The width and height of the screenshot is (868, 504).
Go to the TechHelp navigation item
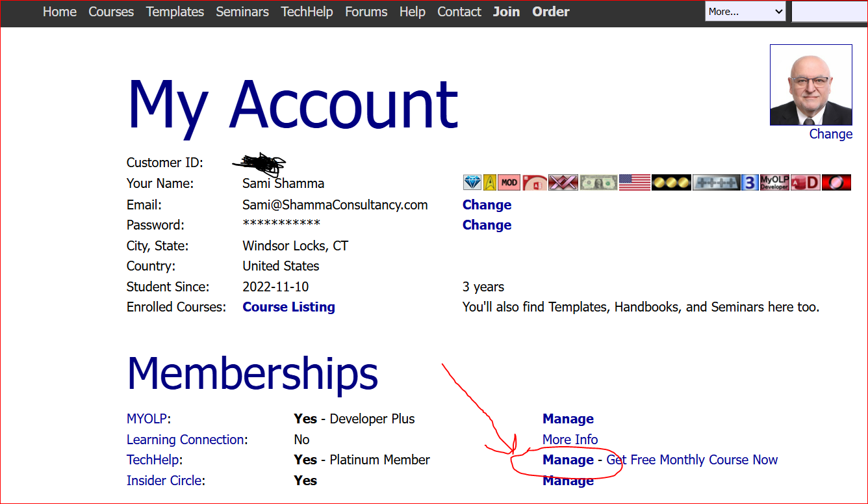[x=307, y=12]
